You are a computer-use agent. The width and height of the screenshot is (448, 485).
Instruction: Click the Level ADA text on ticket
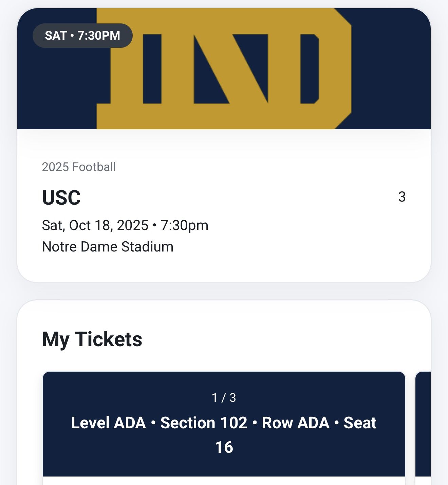coord(108,423)
